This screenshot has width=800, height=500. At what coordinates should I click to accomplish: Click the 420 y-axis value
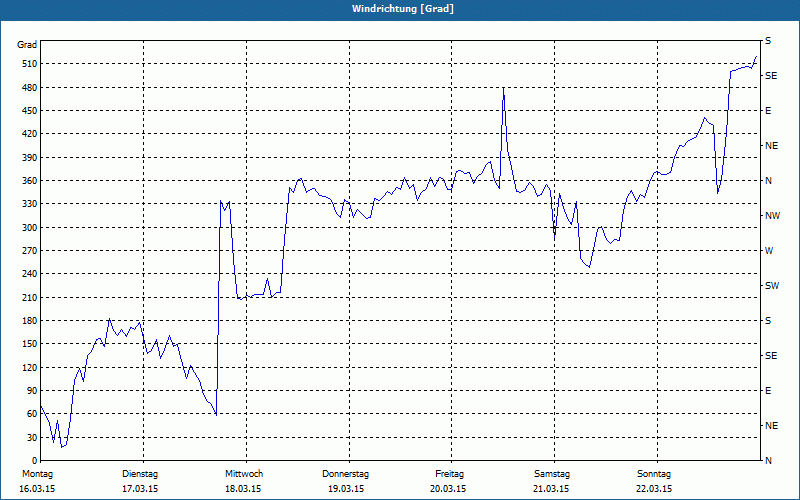point(30,134)
